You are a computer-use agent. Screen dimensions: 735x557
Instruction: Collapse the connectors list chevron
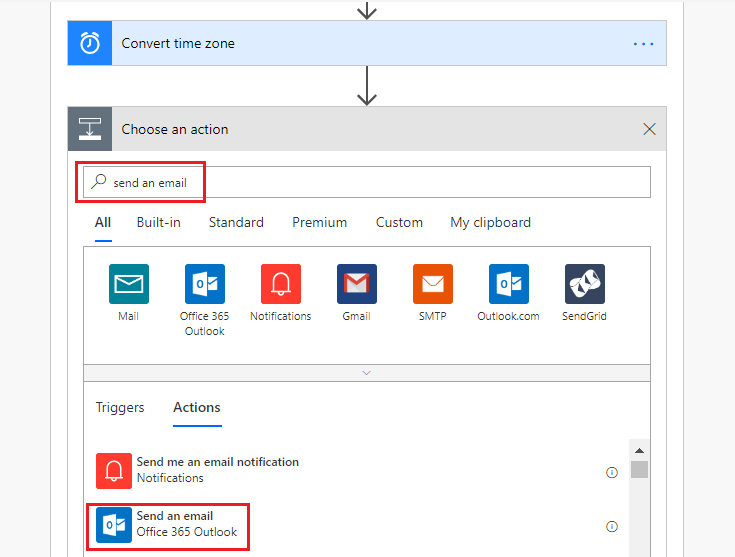(x=366, y=372)
